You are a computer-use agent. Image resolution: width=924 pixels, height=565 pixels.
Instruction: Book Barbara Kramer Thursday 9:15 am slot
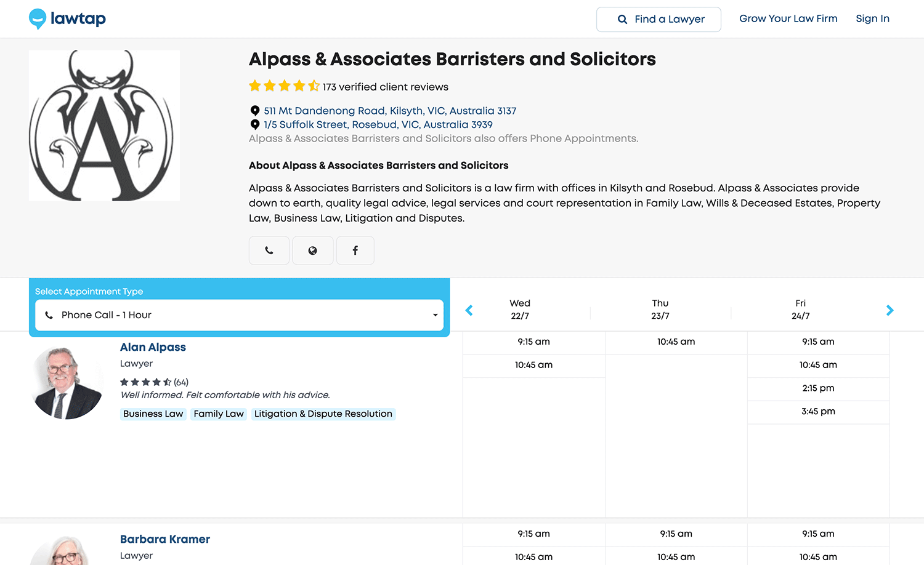coord(676,534)
